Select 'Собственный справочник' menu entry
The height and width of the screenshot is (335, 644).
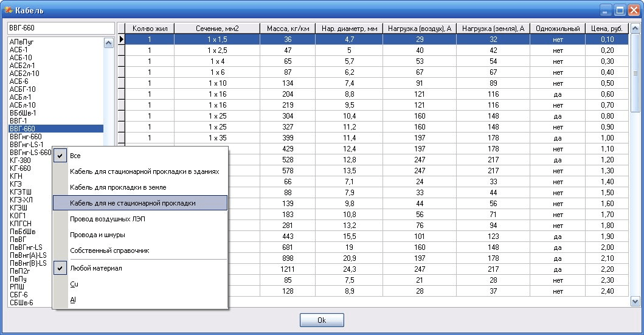(x=140, y=250)
